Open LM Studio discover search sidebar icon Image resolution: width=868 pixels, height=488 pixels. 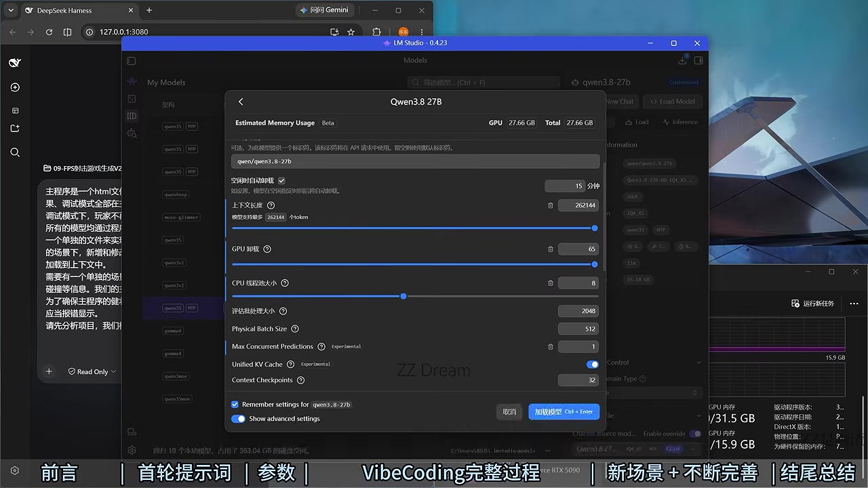[x=132, y=134]
